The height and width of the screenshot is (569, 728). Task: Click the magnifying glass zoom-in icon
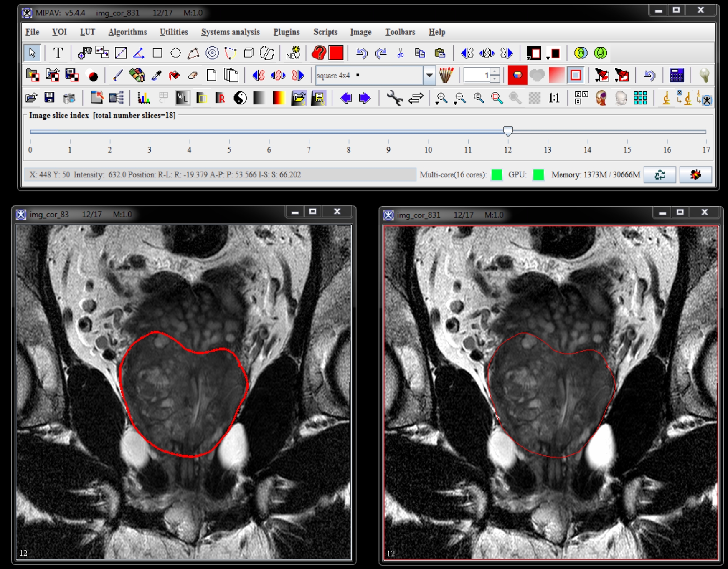click(441, 98)
